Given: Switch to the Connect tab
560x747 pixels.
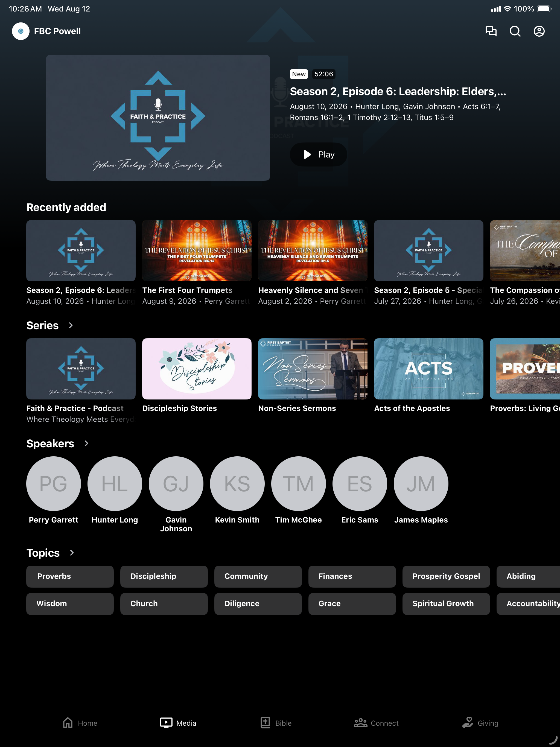Looking at the screenshot, I should point(376,723).
